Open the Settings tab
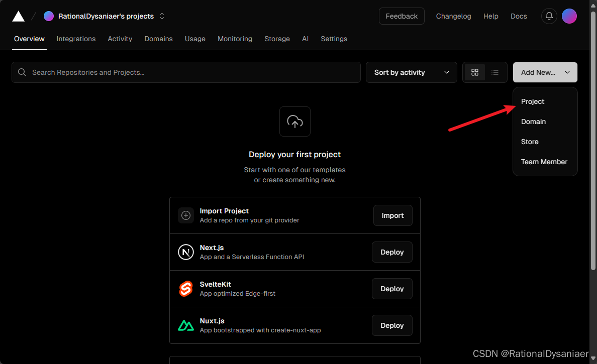The width and height of the screenshot is (597, 364). coord(334,39)
